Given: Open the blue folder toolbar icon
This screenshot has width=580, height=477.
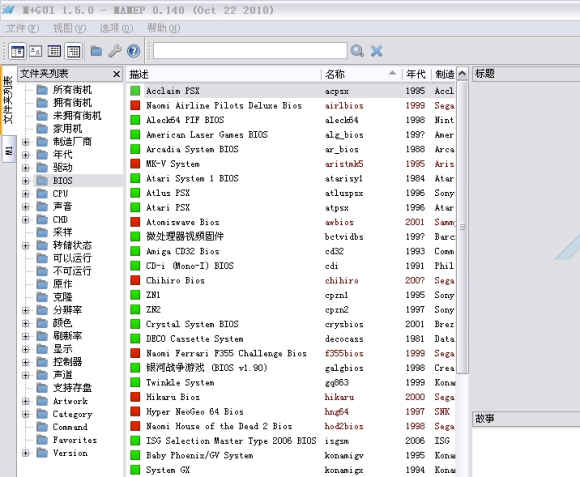Looking at the screenshot, I should click(x=96, y=51).
